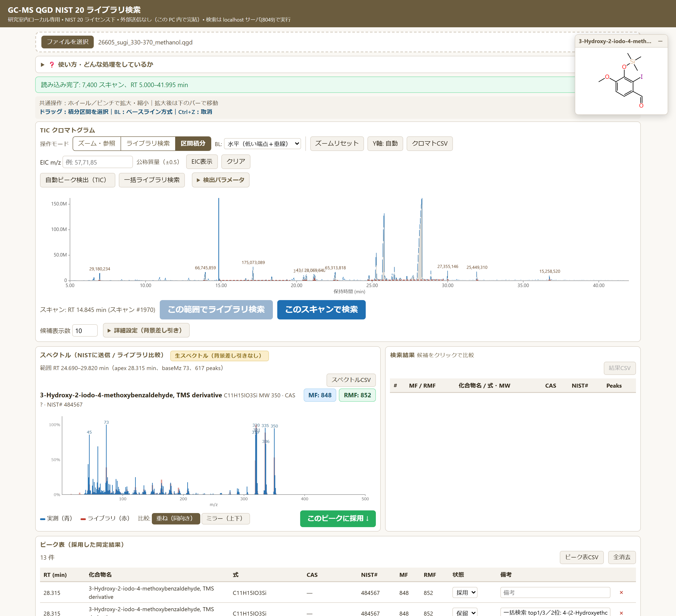Switch operation mode to ズーム・参照
Image resolution: width=676 pixels, height=616 pixels.
97,143
